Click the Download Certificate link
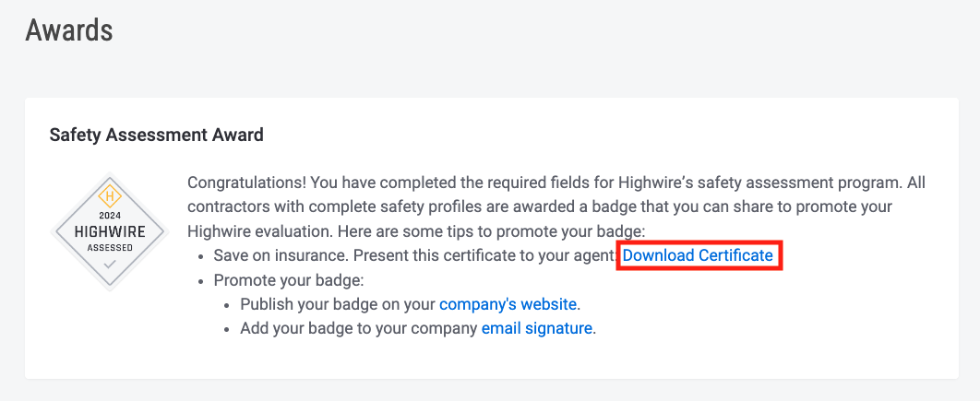 click(x=698, y=255)
